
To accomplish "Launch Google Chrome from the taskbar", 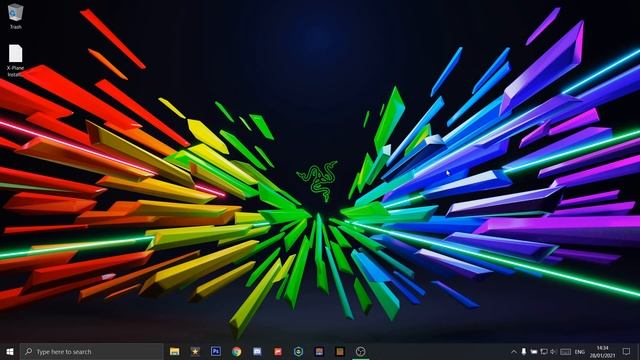I will (236, 351).
